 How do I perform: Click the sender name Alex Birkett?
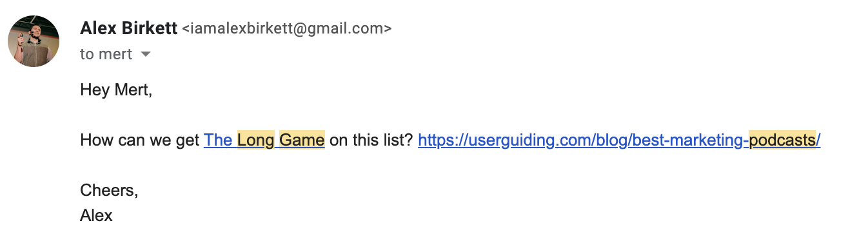coord(128,28)
